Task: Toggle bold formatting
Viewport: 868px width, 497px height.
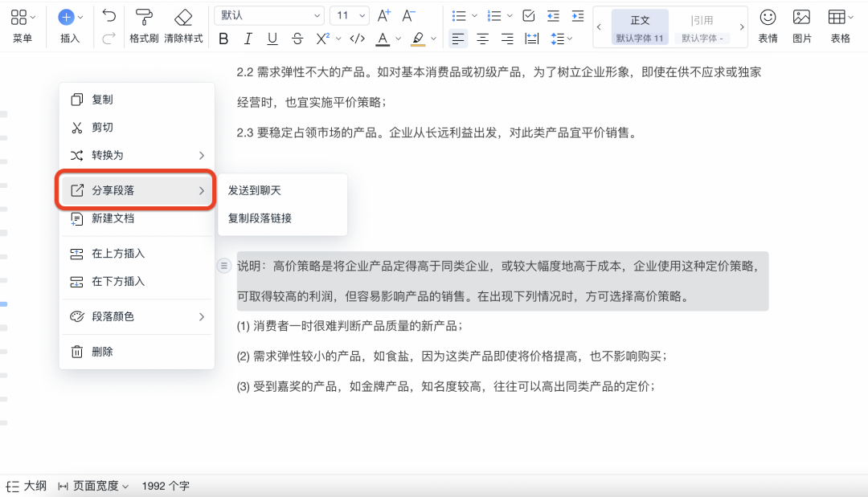Action: (223, 39)
